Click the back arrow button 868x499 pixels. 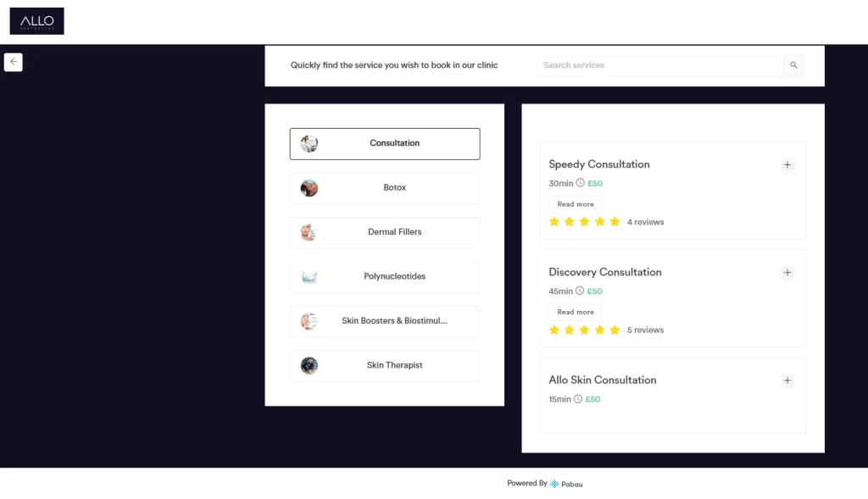(x=13, y=62)
